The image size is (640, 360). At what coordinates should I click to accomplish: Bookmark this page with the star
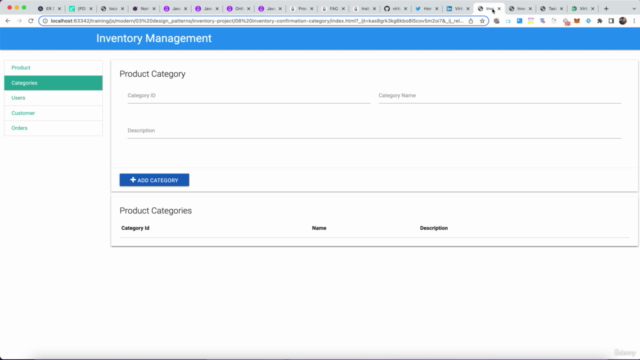(482, 21)
